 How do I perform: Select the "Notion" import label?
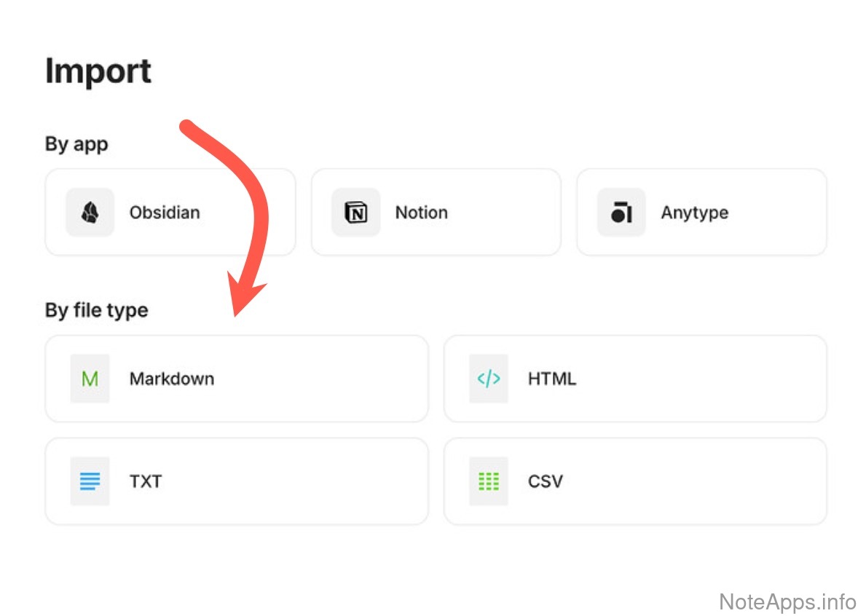[x=421, y=213]
